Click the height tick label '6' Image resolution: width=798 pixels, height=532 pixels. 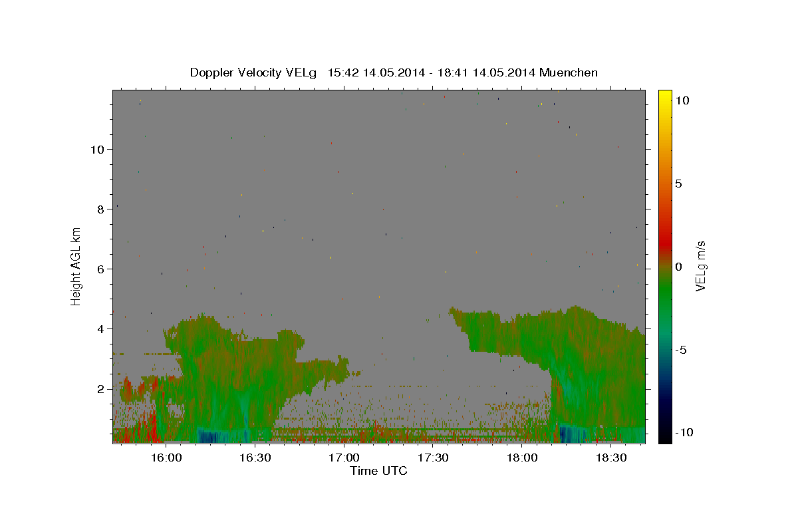coord(102,269)
